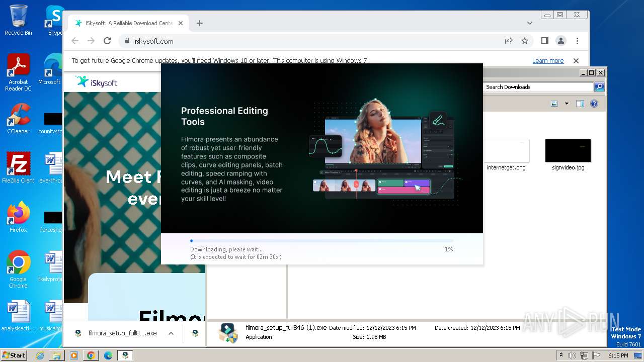
Task: Toggle Chrome side panel icon
Action: [545, 41]
